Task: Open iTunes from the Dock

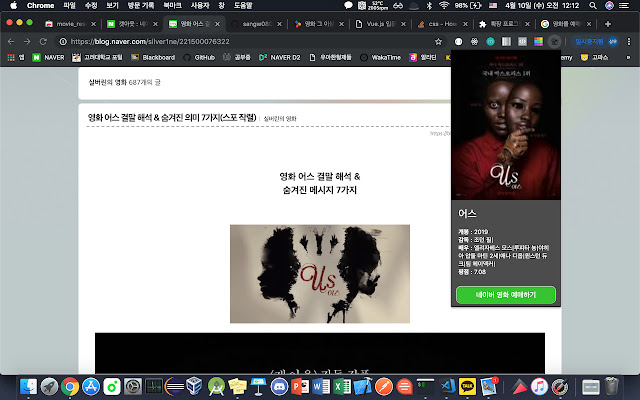Action: pyautogui.click(x=539, y=386)
